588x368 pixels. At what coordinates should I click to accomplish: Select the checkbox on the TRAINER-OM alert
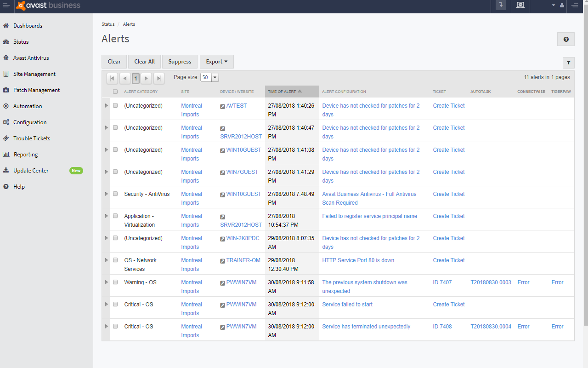tap(115, 260)
